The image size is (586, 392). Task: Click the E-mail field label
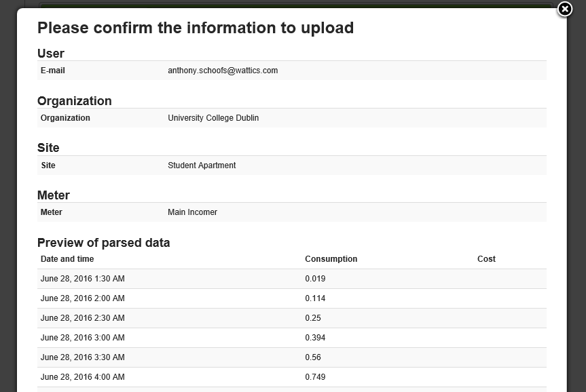click(53, 71)
